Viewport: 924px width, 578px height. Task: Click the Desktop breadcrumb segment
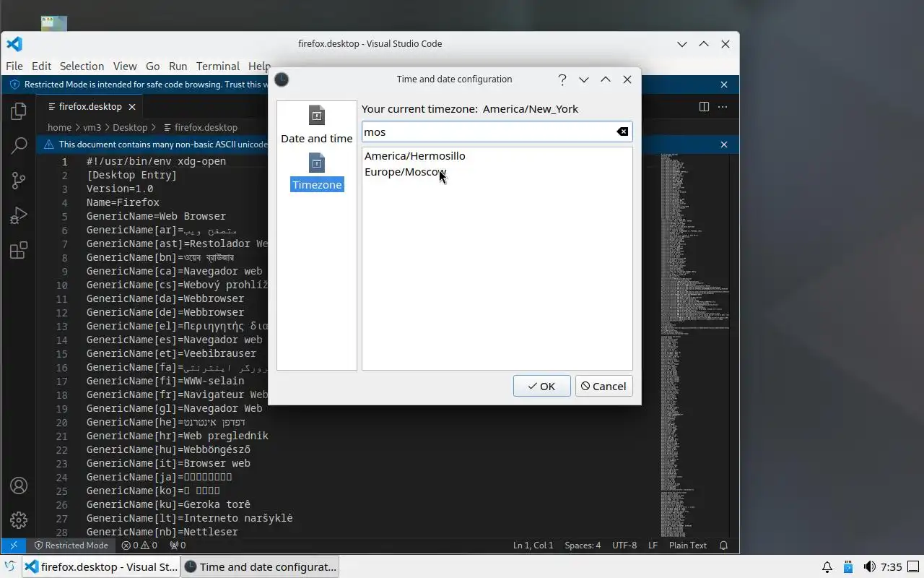click(x=130, y=127)
